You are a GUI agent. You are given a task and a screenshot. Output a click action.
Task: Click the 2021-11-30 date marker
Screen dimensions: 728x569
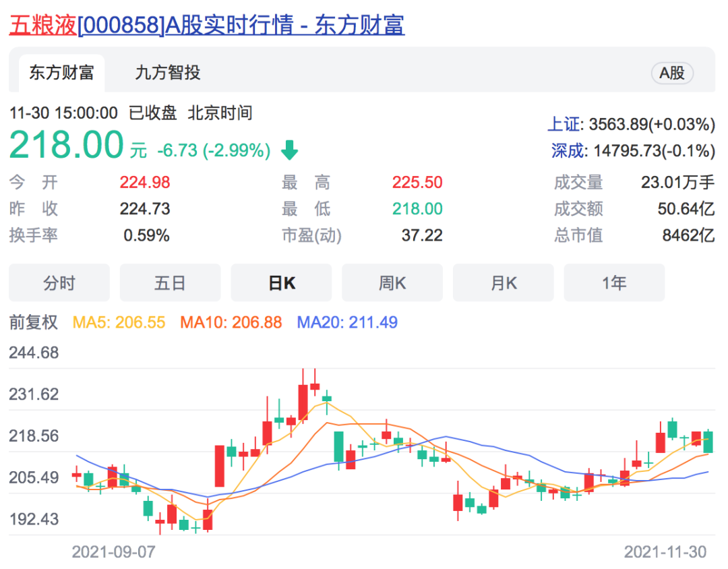pos(665,552)
